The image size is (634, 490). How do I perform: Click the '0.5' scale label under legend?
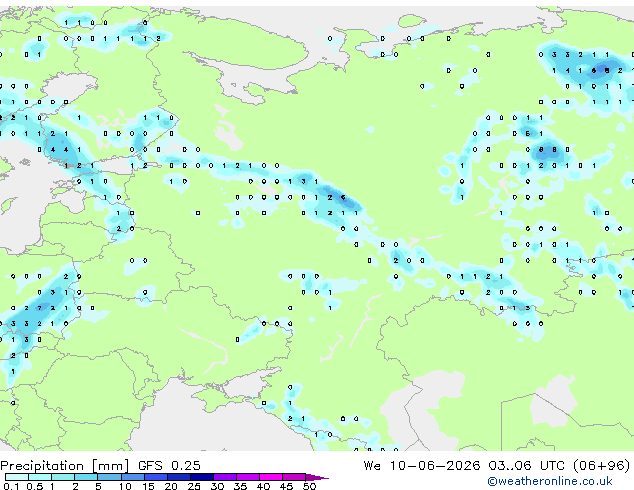click(x=35, y=486)
